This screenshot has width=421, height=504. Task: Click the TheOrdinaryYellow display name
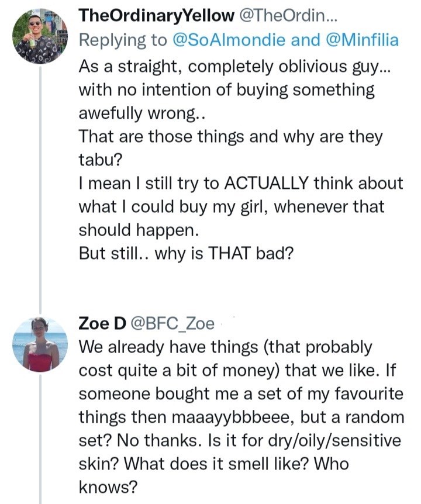pyautogui.click(x=157, y=16)
